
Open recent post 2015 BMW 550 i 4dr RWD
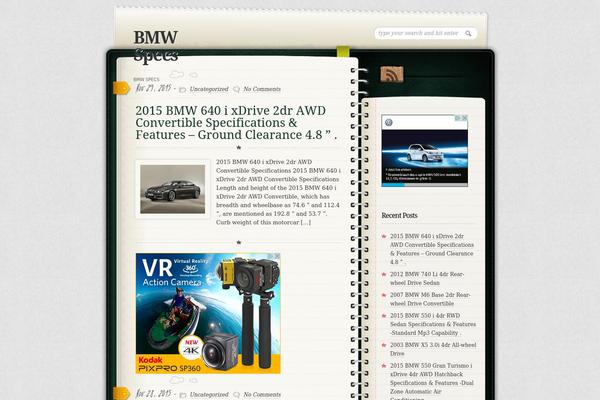[x=433, y=324]
